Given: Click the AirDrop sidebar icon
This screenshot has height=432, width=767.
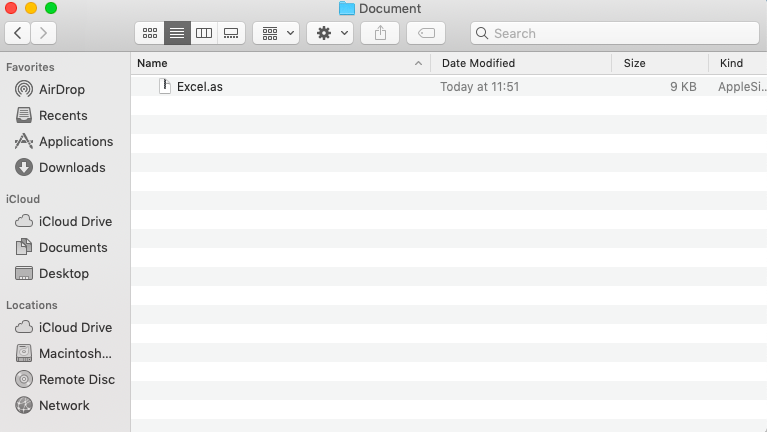Looking at the screenshot, I should tap(24, 89).
